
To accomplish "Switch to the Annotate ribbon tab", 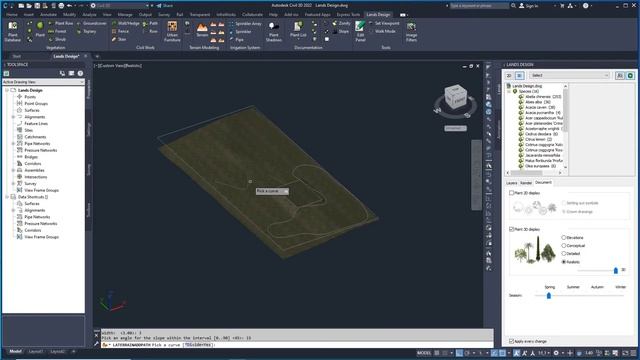I will click(48, 15).
